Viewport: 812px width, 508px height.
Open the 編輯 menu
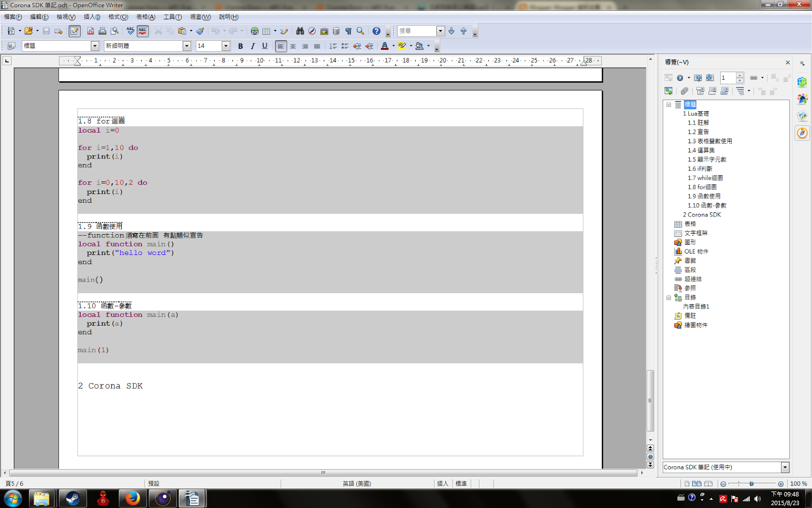tap(39, 17)
